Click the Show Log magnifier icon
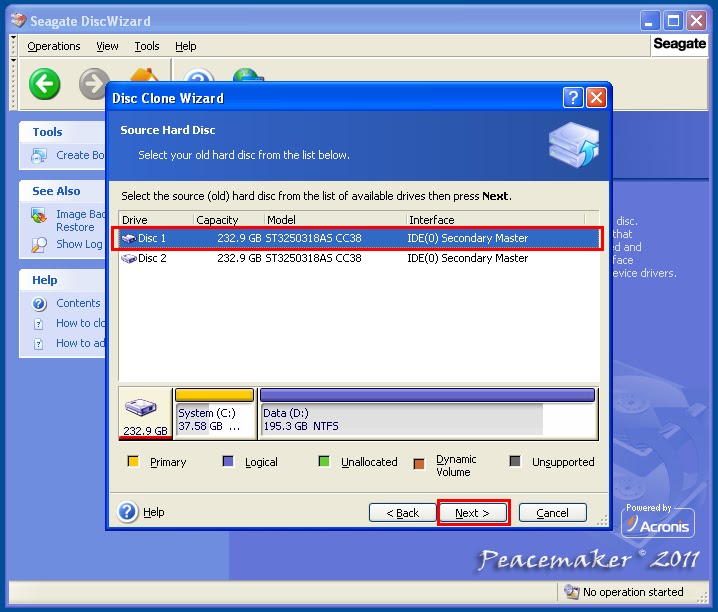This screenshot has height=612, width=718. 39,245
